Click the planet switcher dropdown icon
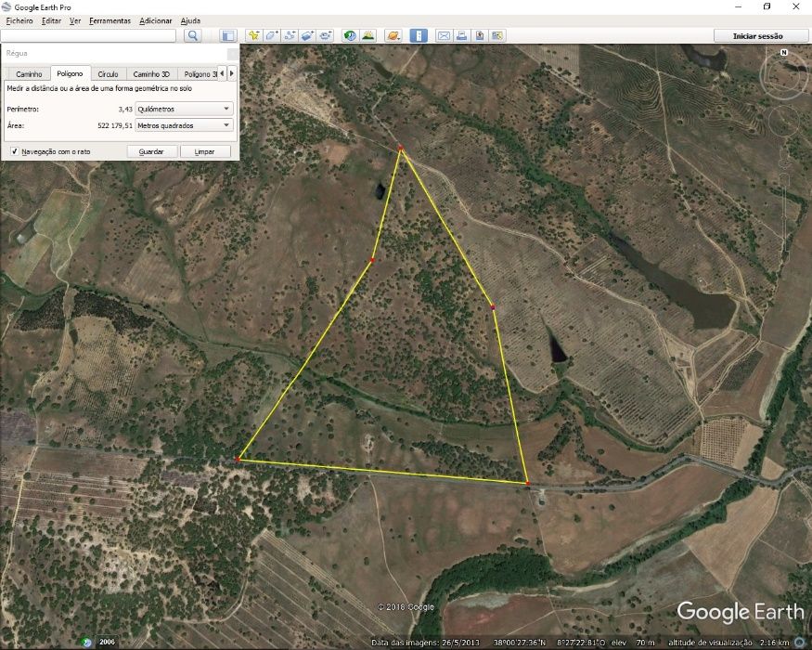The width and height of the screenshot is (812, 650). [x=393, y=36]
